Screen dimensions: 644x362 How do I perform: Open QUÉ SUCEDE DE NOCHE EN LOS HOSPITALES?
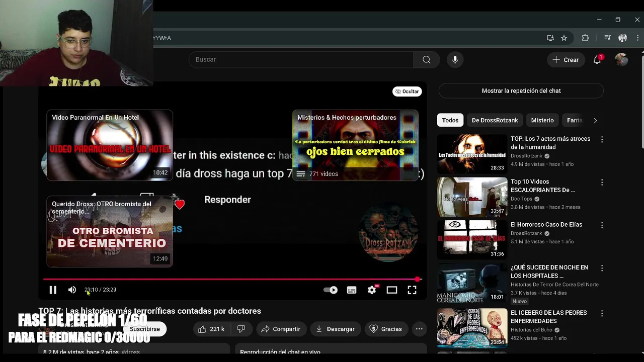pos(549,271)
